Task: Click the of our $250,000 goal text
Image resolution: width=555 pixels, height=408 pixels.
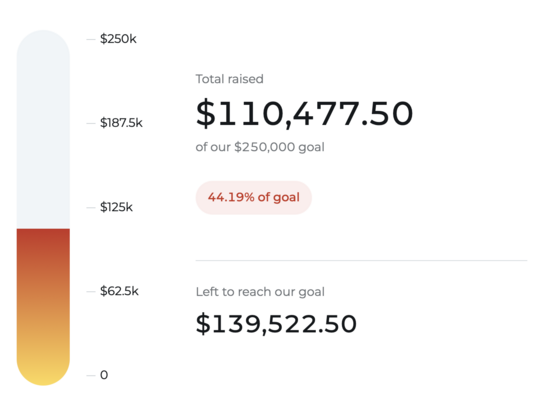Action: (x=260, y=147)
